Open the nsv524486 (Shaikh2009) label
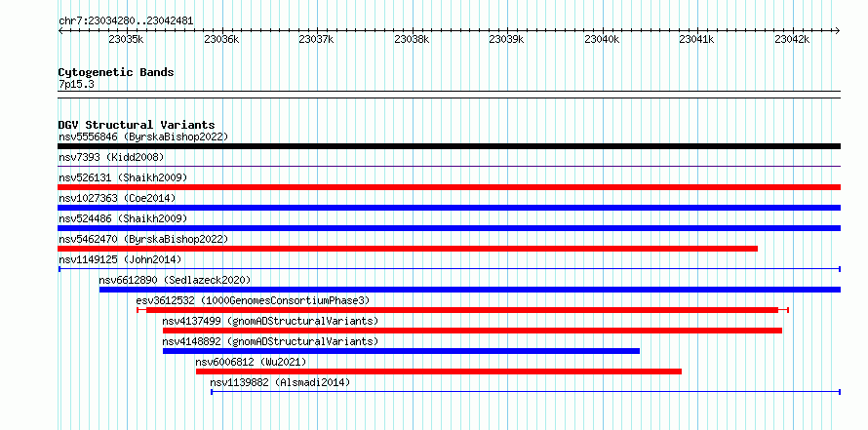The height and width of the screenshot is (430, 868). [123, 218]
